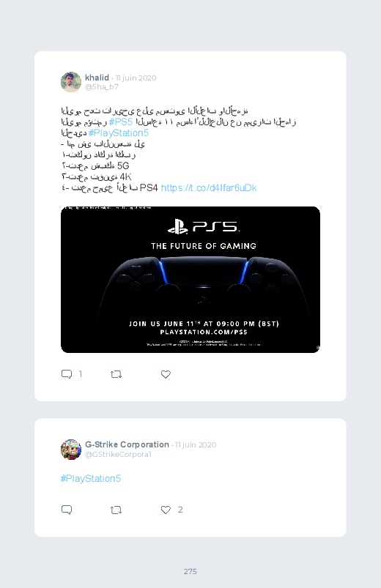
Task: Open #PlayStation5 hashtag in khalid's tweet
Action: [x=119, y=133]
